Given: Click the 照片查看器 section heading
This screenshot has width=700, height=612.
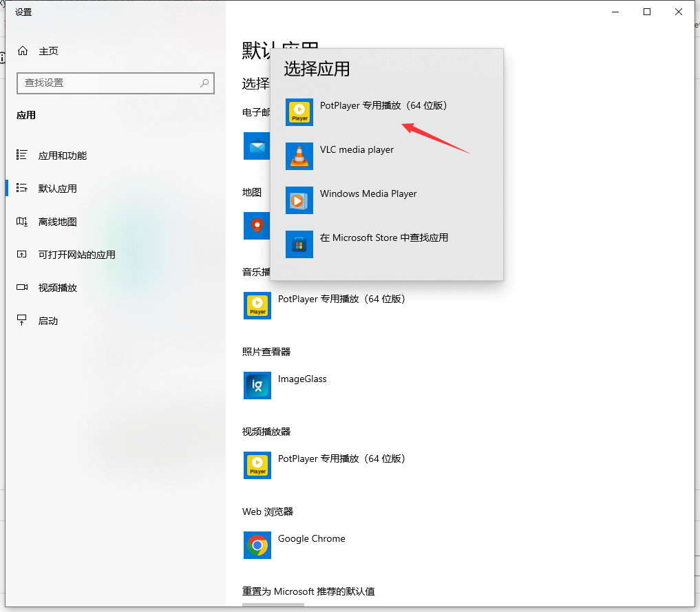Looking at the screenshot, I should [x=266, y=352].
